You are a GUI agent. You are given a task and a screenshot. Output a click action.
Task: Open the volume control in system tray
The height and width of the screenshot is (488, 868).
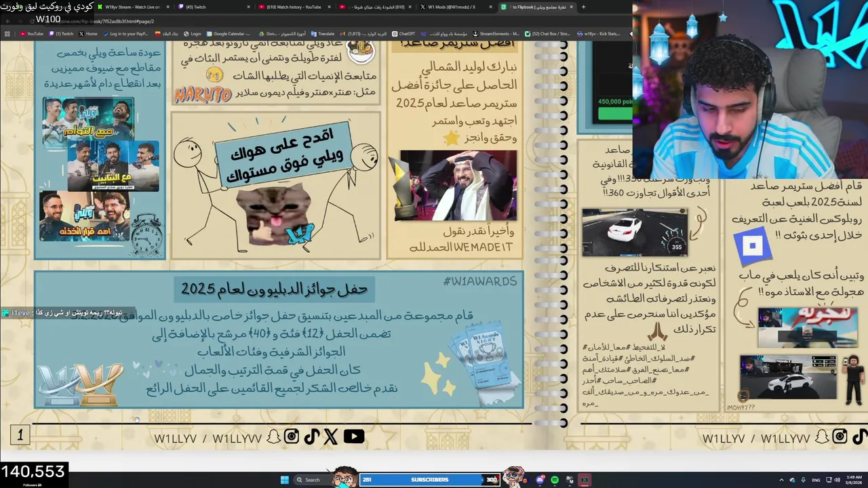[x=837, y=480]
